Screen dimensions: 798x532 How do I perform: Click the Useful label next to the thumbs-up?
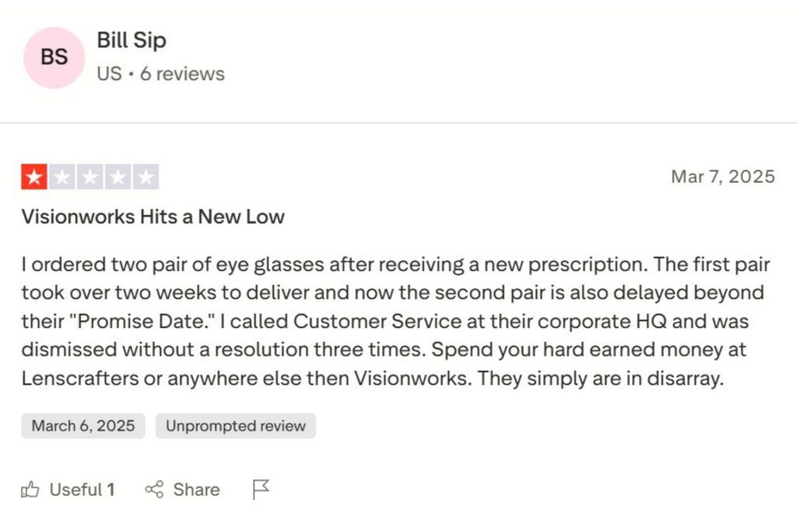tap(78, 490)
